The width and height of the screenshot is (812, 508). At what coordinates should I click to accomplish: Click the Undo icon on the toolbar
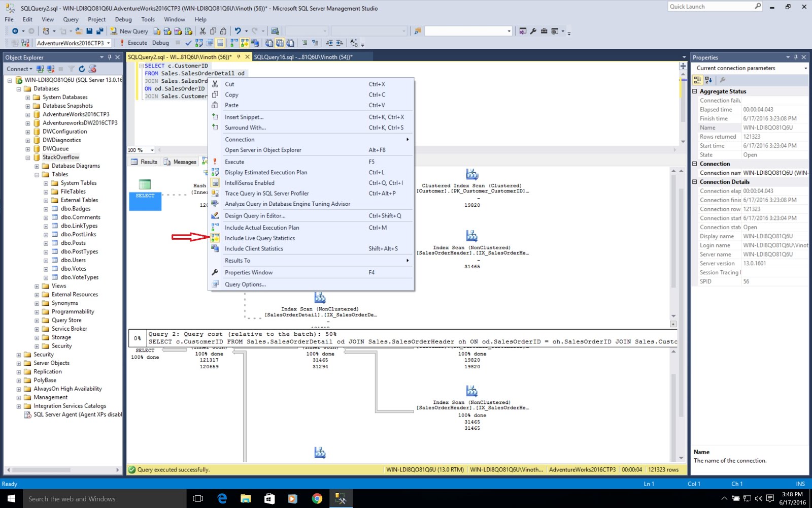pos(239,31)
